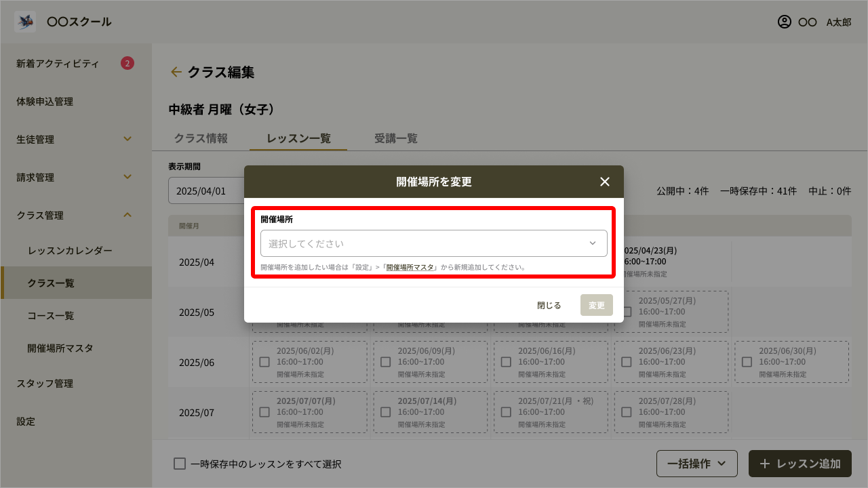
Task: Toggle checkbox for 2025/06/02 lesson
Action: coord(264,362)
